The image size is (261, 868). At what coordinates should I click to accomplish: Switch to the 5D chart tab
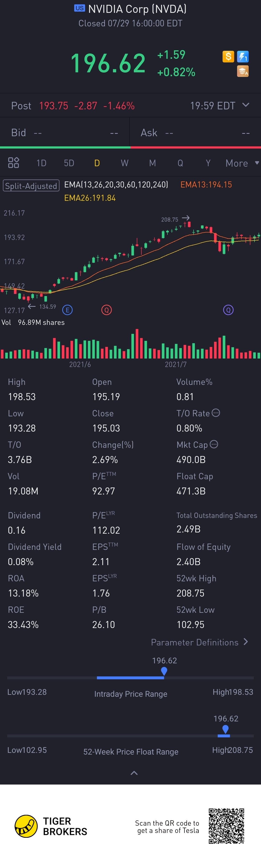[69, 163]
